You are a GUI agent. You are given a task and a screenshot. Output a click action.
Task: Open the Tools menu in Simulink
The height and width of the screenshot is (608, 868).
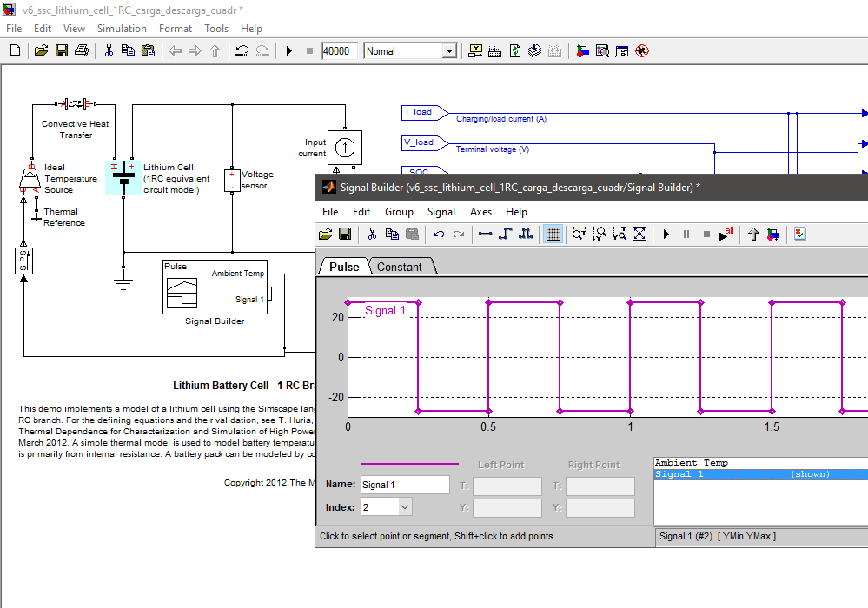215,28
